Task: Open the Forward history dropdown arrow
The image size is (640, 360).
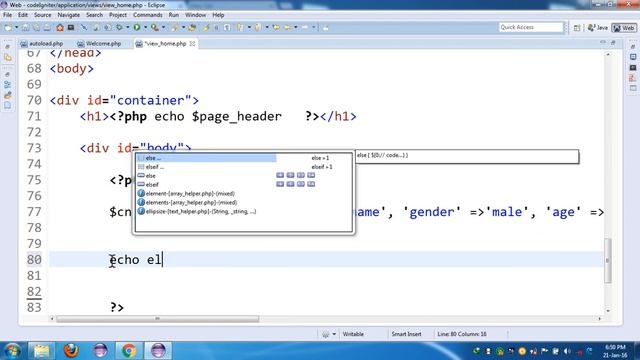Action: (x=313, y=27)
